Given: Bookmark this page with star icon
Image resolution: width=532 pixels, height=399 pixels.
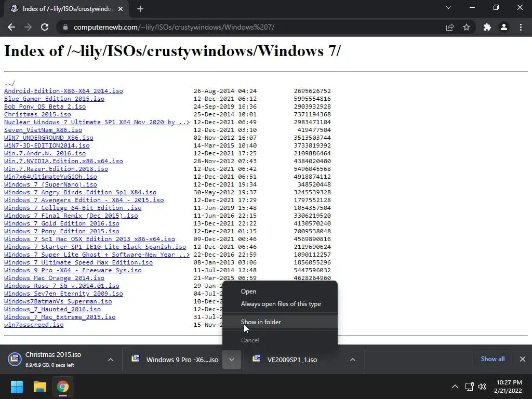Looking at the screenshot, I should tap(467, 27).
